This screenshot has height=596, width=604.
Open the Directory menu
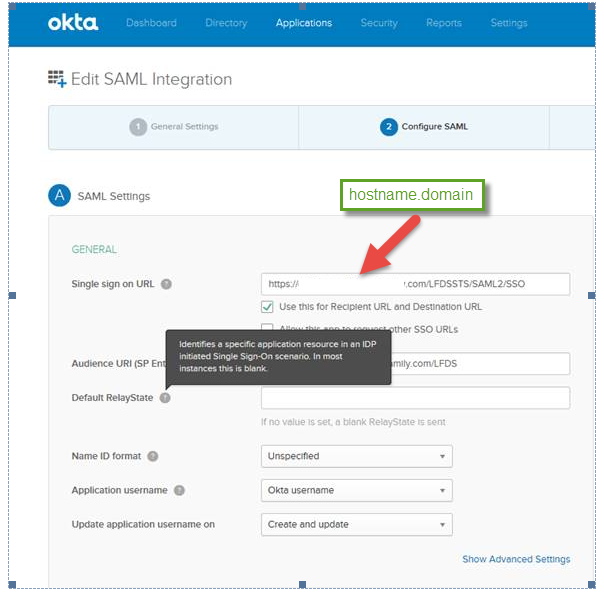[x=226, y=23]
